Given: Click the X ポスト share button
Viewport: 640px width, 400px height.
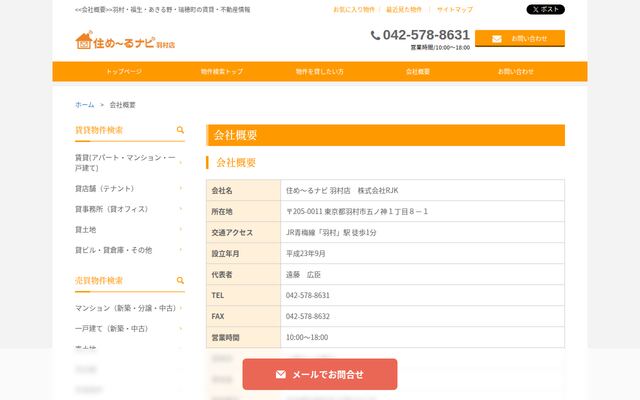Looking at the screenshot, I should 545,9.
